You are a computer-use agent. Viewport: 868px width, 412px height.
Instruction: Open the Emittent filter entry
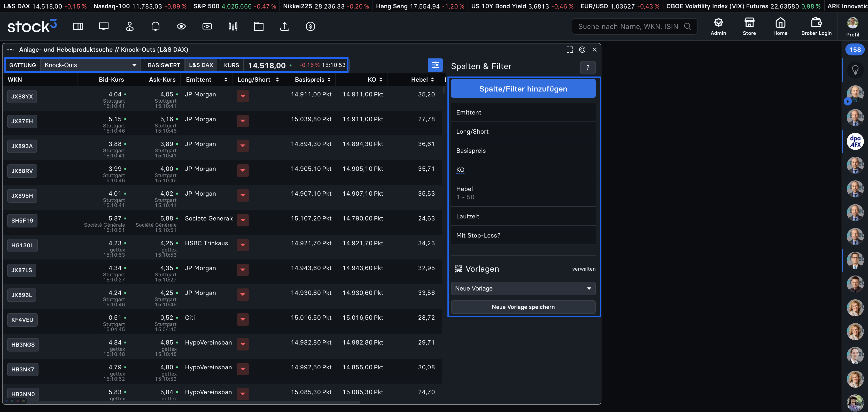pos(523,112)
